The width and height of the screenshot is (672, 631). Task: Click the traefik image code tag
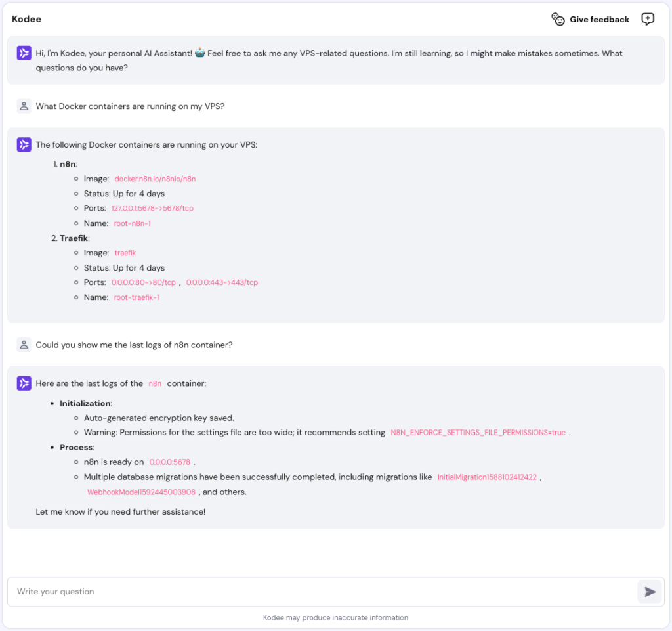coord(125,253)
